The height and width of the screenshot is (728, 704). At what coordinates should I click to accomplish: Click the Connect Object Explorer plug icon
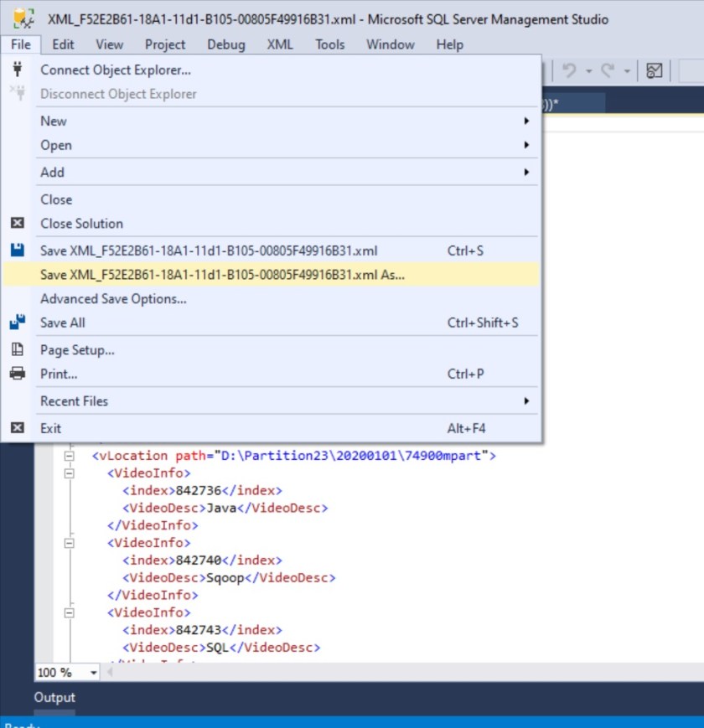(x=17, y=70)
